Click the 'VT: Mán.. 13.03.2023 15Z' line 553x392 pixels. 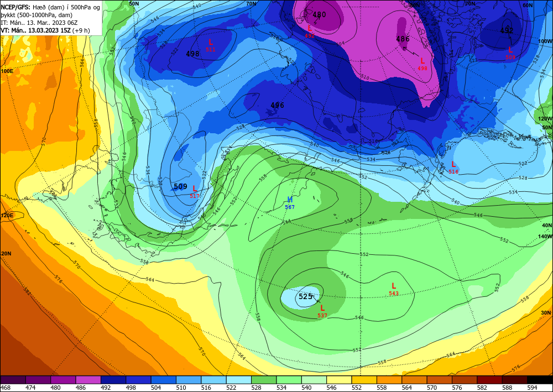click(x=35, y=30)
